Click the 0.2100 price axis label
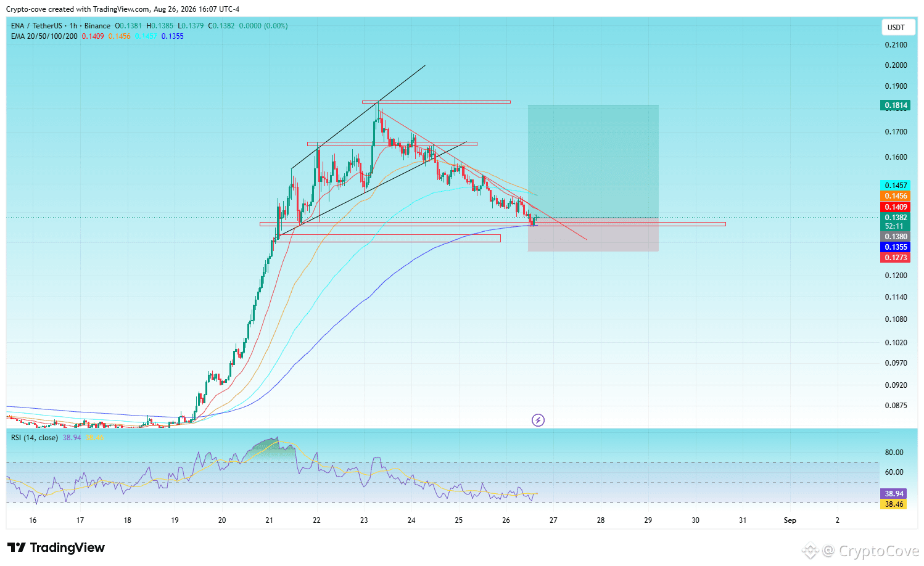The width and height of the screenshot is (924, 566). (896, 45)
